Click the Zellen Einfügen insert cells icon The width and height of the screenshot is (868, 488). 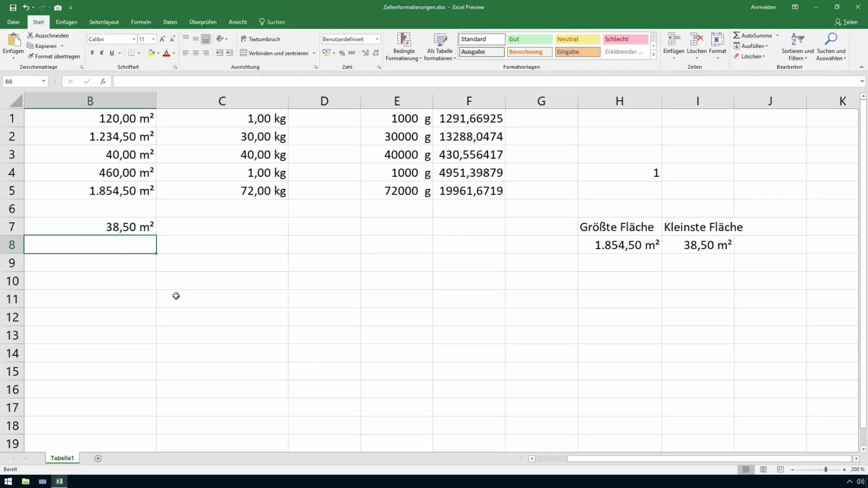(x=674, y=39)
